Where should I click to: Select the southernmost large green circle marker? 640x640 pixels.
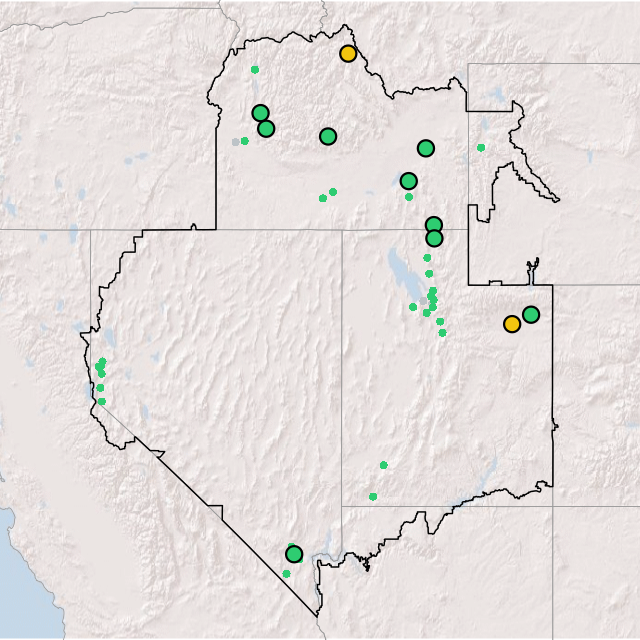[x=294, y=554]
